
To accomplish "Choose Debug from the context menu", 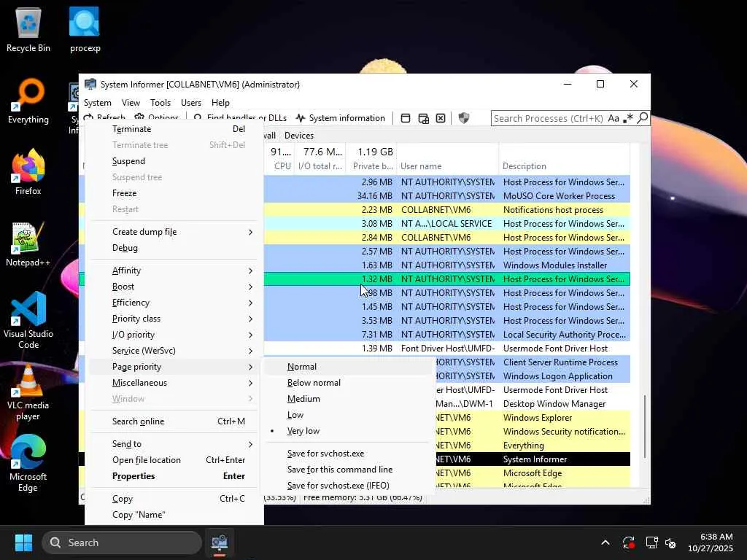I will (174, 248).
